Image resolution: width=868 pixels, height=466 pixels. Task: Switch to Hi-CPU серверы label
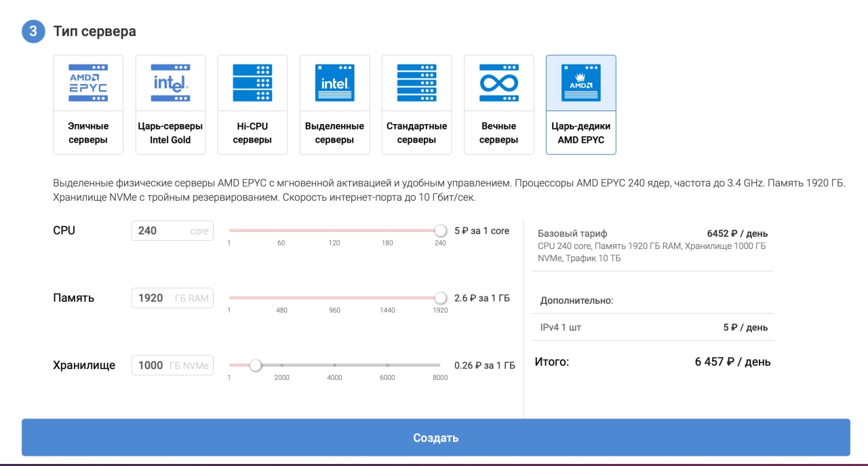tap(252, 133)
